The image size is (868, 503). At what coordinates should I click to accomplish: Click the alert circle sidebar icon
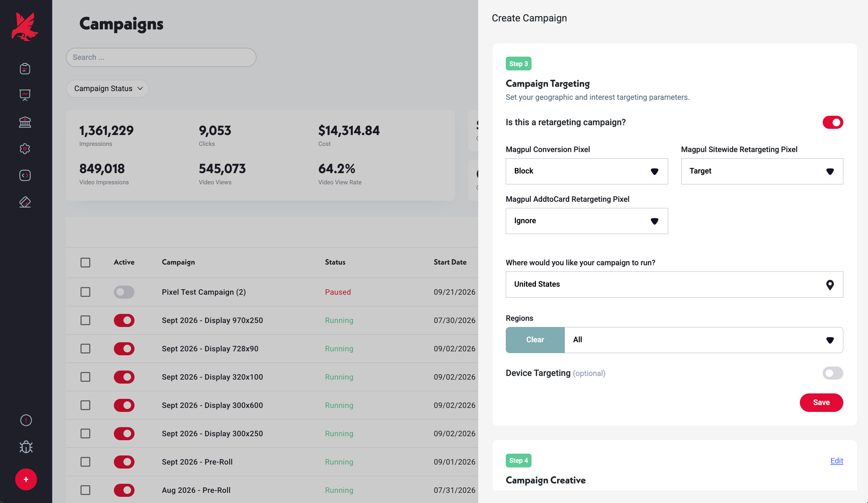(x=26, y=420)
